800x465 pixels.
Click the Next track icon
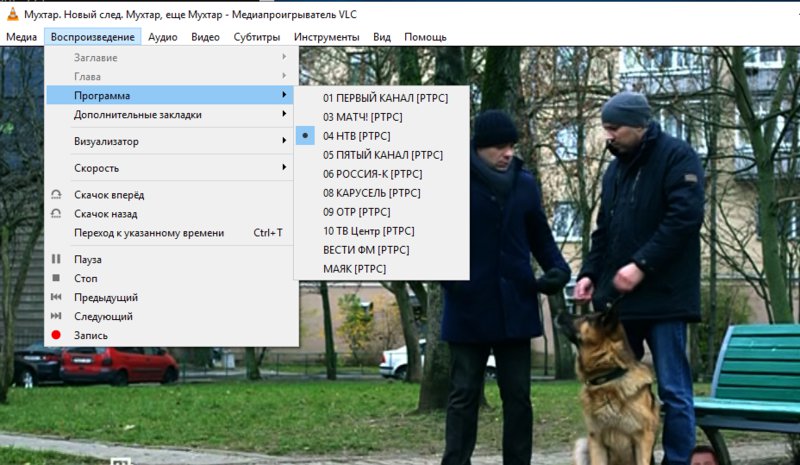click(x=56, y=317)
